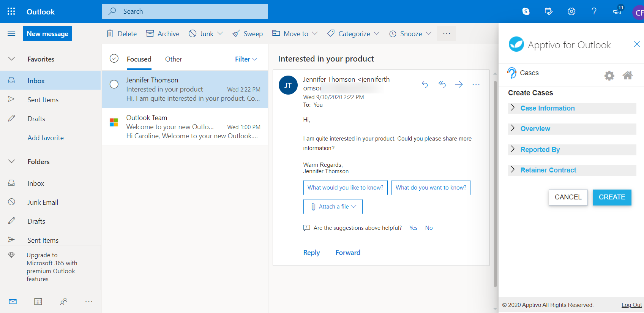Switch to the Focused tab
The height and width of the screenshot is (313, 644).
click(139, 59)
